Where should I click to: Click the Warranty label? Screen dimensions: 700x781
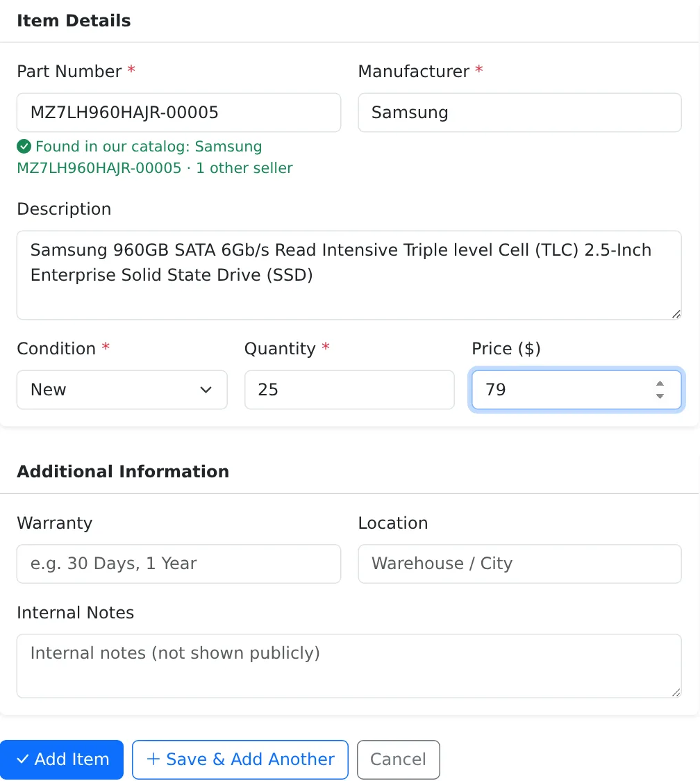point(55,523)
